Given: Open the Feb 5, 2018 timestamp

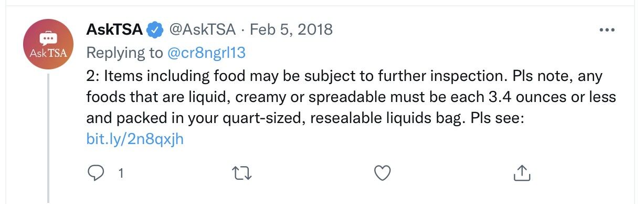Looking at the screenshot, I should point(291,29).
